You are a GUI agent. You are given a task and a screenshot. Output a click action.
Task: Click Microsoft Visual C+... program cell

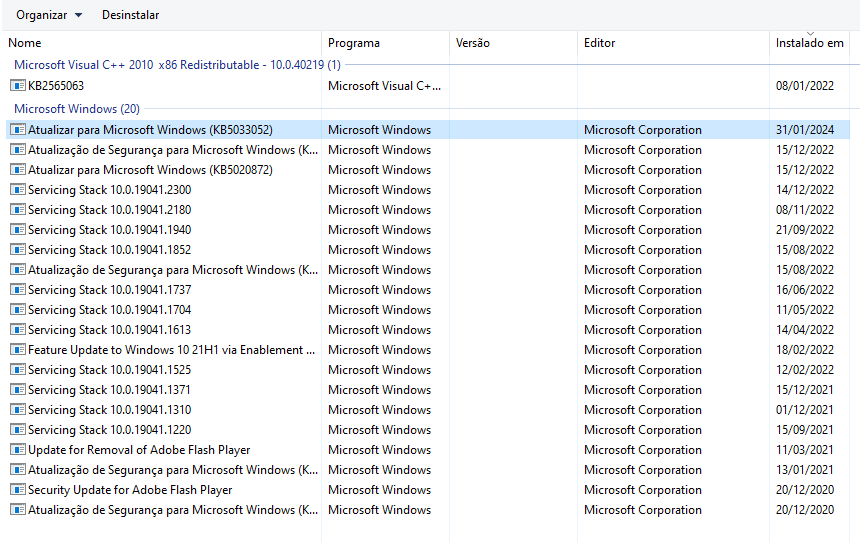click(x=384, y=86)
